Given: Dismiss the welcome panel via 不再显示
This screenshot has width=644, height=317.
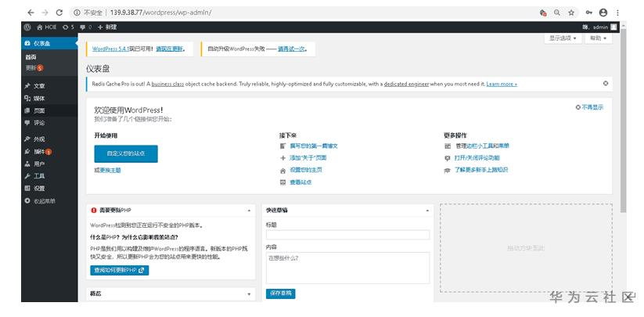Looking at the screenshot, I should tap(589, 107).
